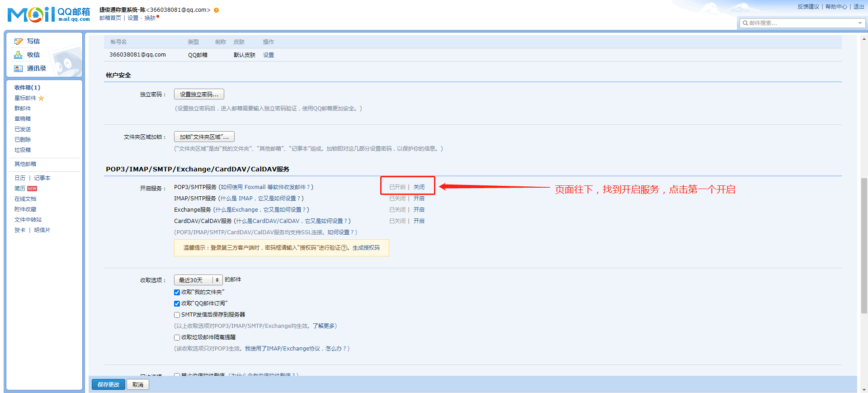Open the Starred mail folder

(25, 98)
